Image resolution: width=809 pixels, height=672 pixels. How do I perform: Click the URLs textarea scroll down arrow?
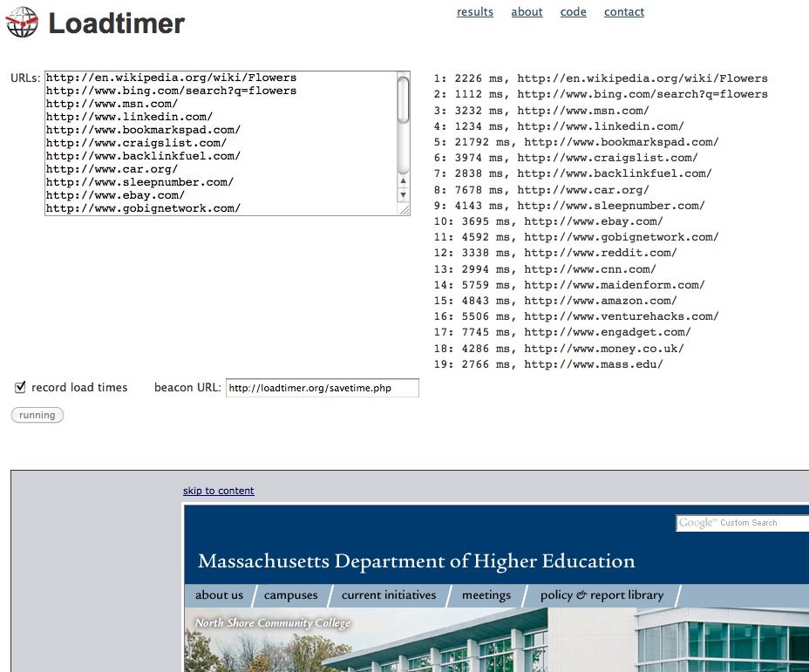[403, 195]
